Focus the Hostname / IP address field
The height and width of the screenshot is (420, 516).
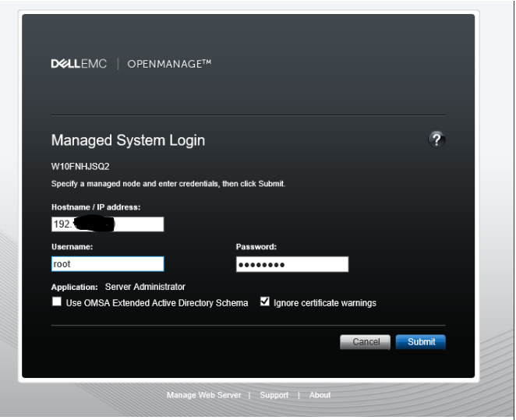pos(108,224)
